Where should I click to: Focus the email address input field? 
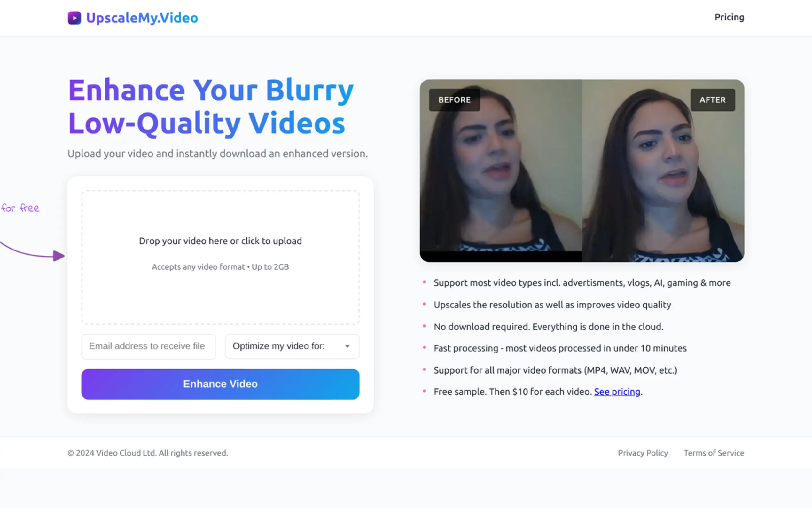[x=148, y=346]
